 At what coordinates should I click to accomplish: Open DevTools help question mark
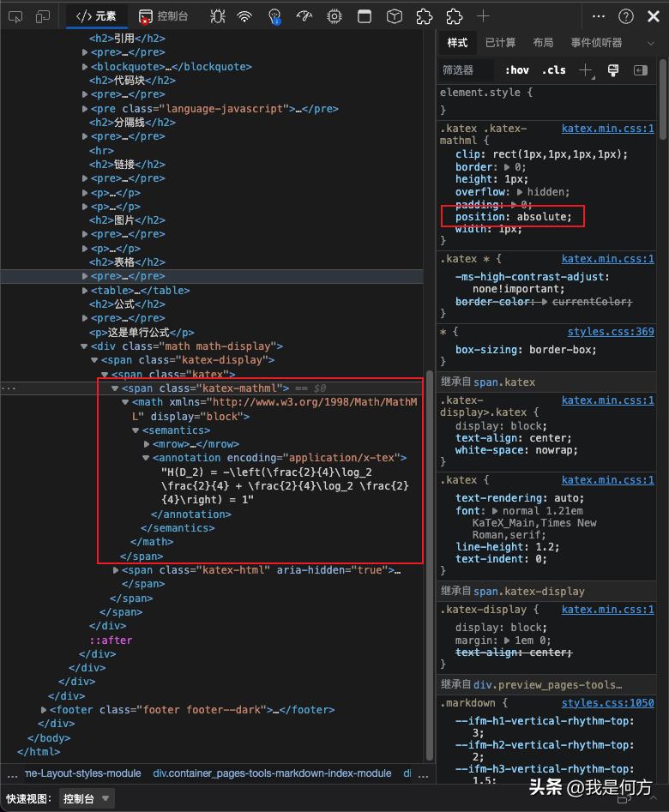pyautogui.click(x=626, y=16)
